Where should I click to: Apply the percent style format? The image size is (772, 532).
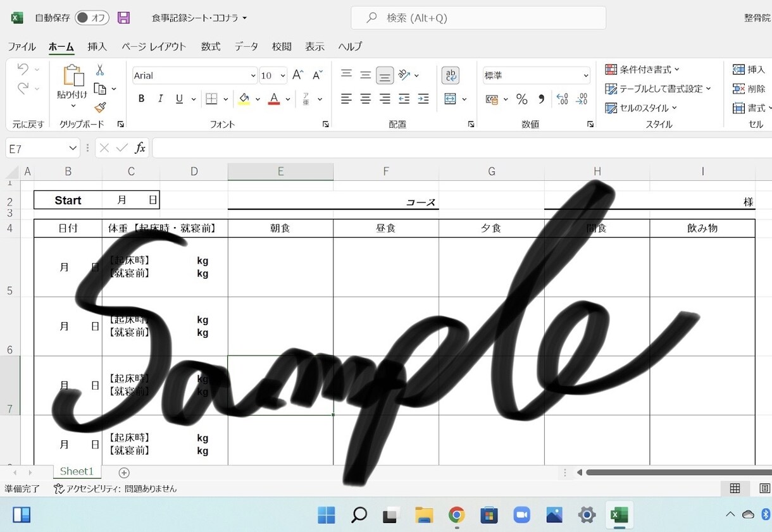pyautogui.click(x=521, y=99)
